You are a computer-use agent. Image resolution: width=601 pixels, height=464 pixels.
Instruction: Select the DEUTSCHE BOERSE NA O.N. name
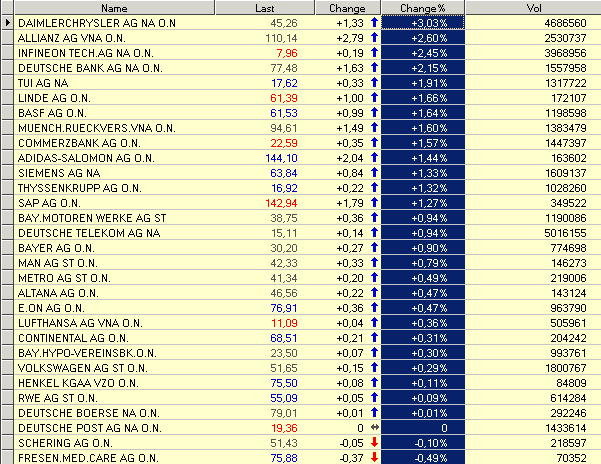coord(89,413)
